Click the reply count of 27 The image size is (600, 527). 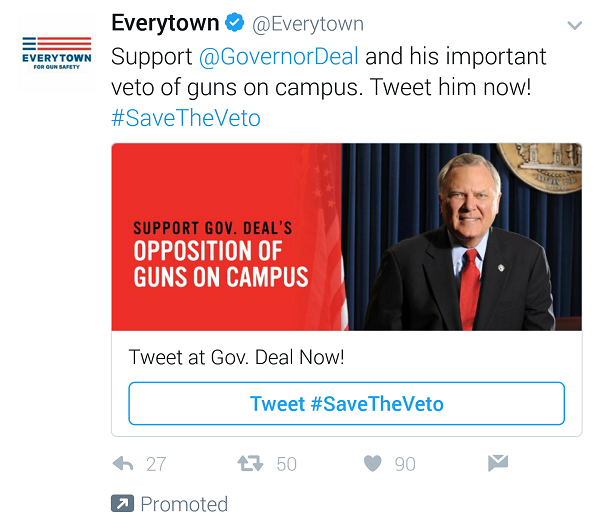point(156,464)
